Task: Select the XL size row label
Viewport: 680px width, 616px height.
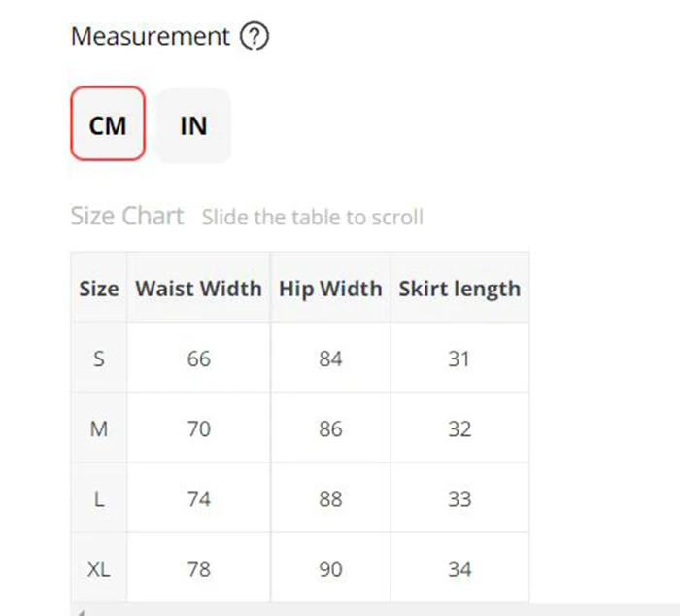Action: pos(99,568)
